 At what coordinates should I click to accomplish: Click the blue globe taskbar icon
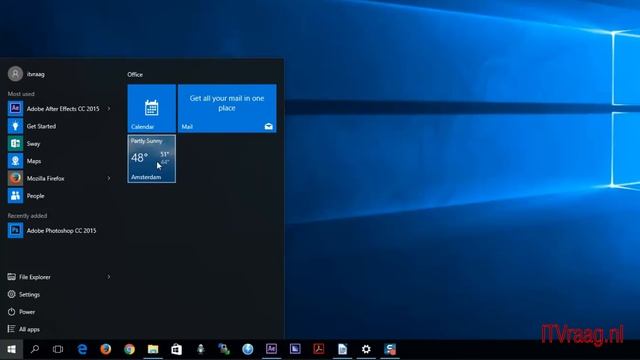[248, 349]
